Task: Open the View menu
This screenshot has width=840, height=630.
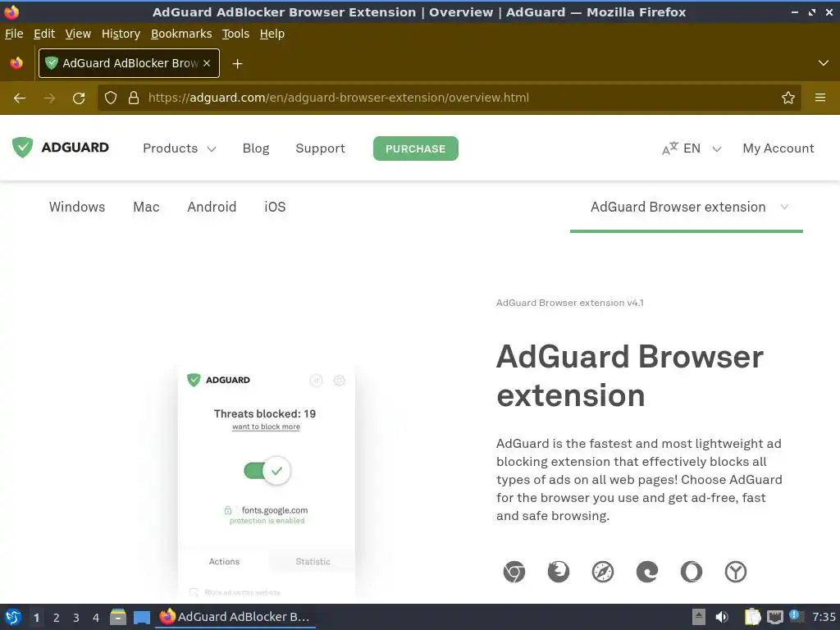Action: pos(78,34)
